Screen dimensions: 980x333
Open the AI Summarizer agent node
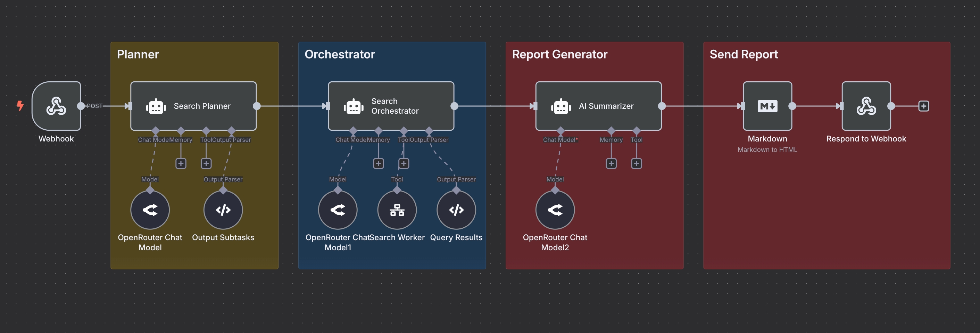coord(598,106)
